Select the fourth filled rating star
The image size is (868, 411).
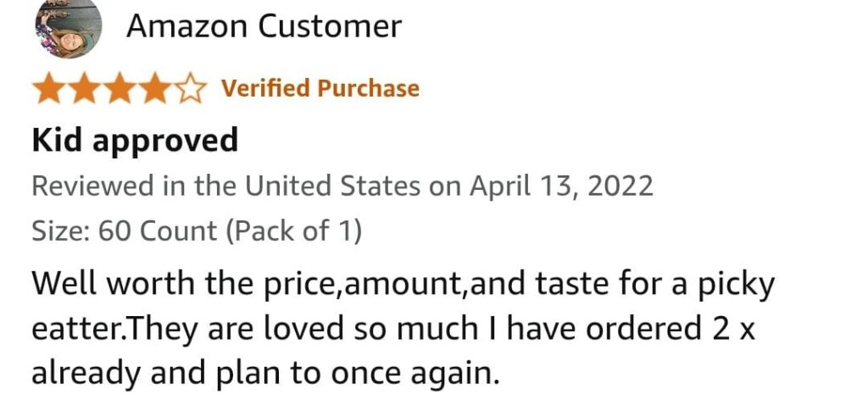[x=156, y=89]
